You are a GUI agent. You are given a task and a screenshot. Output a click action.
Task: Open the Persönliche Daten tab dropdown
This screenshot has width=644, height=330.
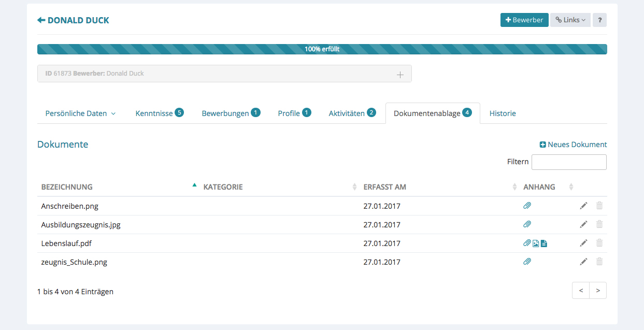pyautogui.click(x=80, y=113)
